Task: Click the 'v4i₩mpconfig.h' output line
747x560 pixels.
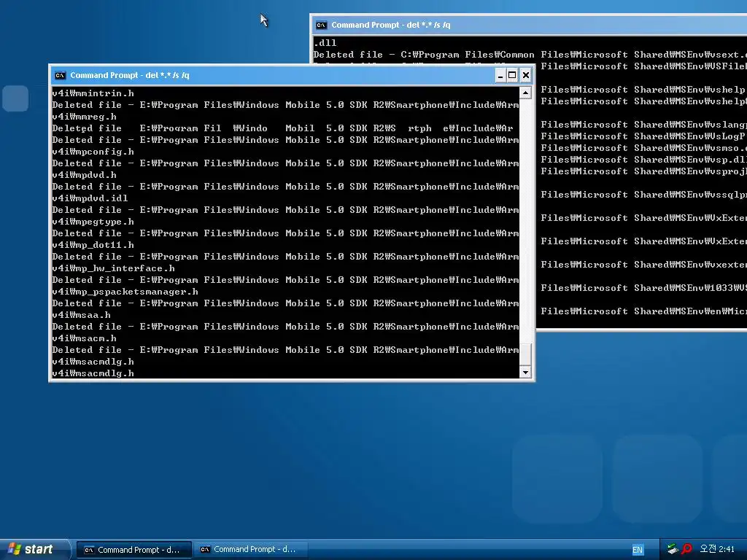Action: [x=93, y=152]
